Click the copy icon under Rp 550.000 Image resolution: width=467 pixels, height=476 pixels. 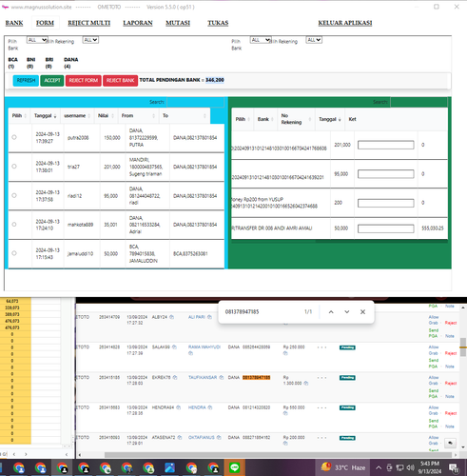285,413
